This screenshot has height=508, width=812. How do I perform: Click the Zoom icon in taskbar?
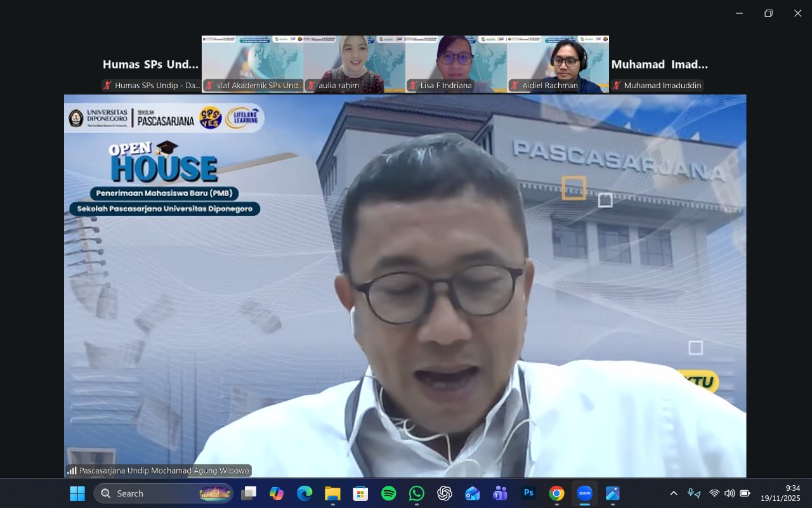click(584, 493)
